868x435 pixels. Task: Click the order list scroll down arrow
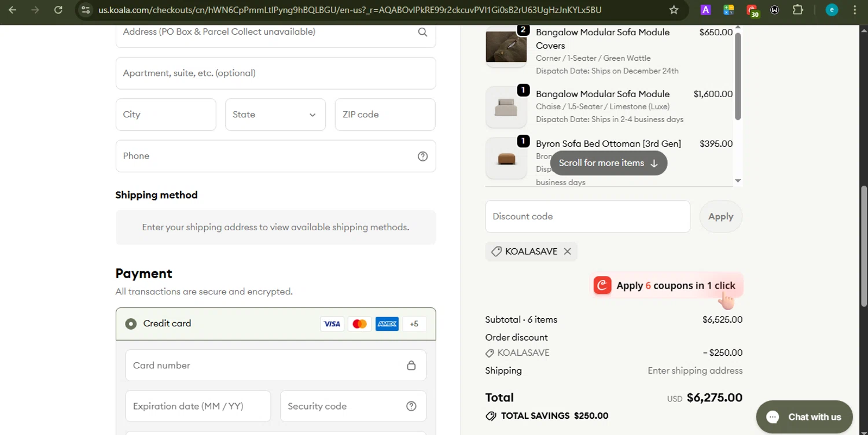(x=738, y=181)
